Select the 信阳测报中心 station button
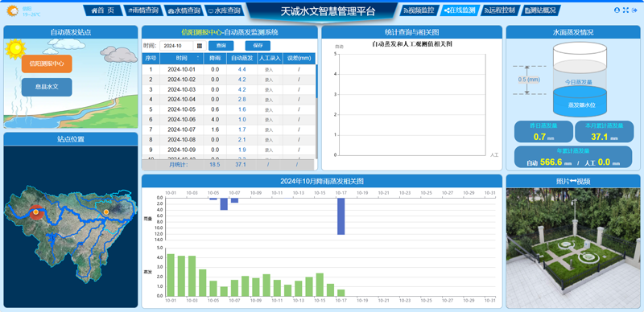Viewport: 644px width, 312px height. click(47, 64)
